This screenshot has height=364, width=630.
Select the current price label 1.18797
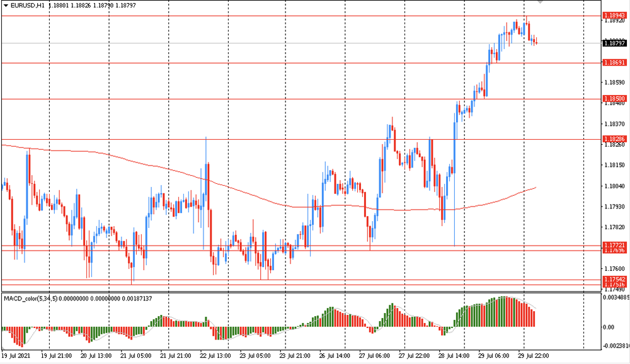[x=614, y=43]
